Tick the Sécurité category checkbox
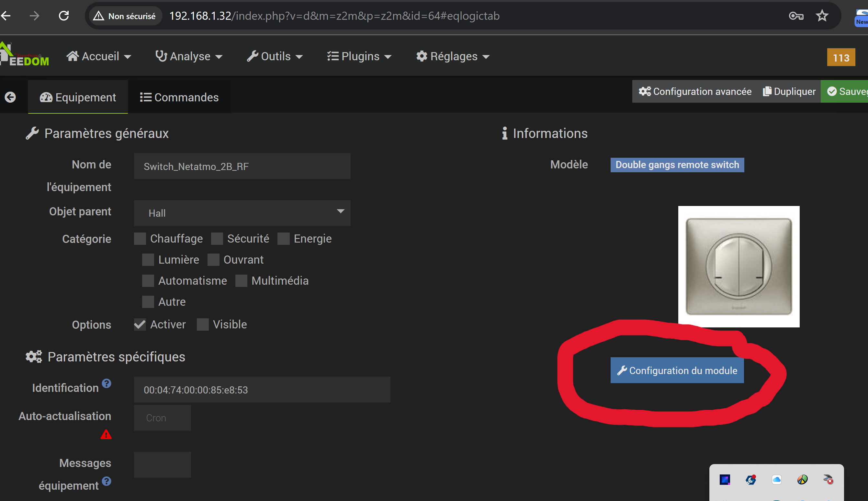The width and height of the screenshot is (868, 501). [217, 239]
